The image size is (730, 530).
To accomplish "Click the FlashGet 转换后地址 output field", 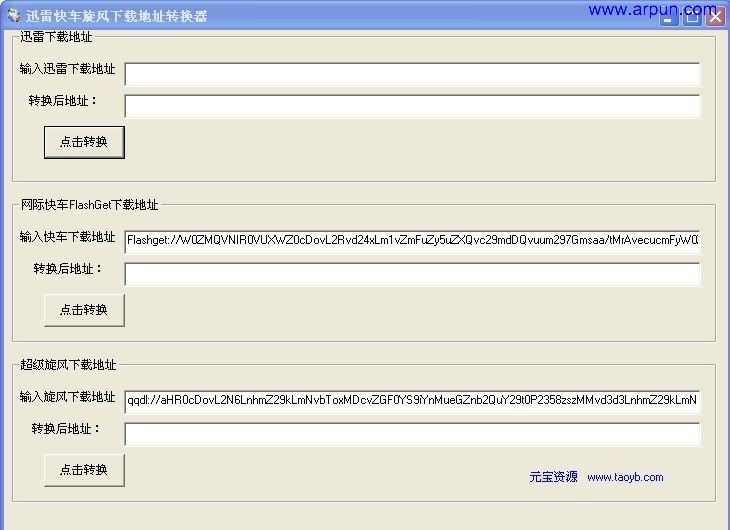I will (x=412, y=274).
